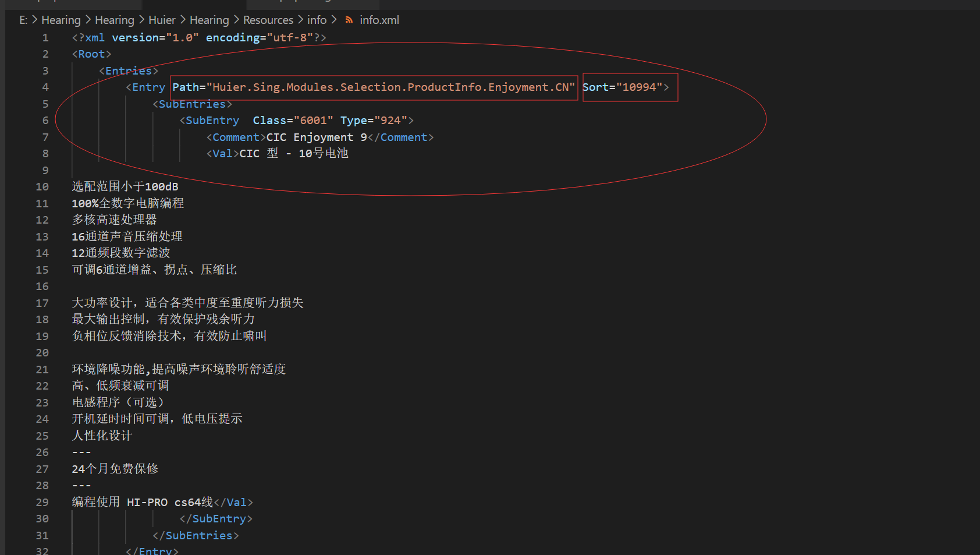The image size is (980, 555).
Task: Open the Huier folder breadcrumb
Action: (x=162, y=20)
